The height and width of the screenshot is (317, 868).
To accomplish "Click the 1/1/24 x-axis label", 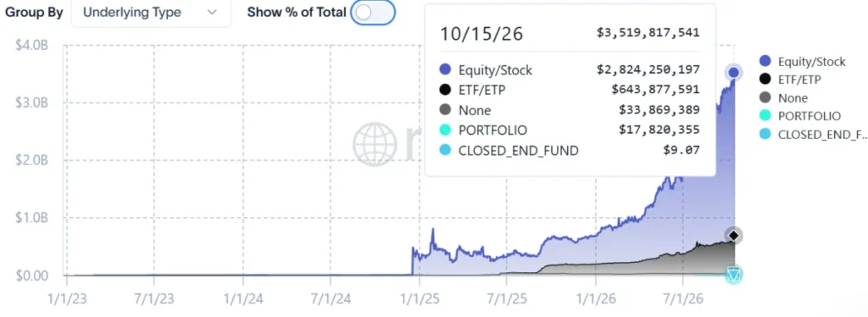I will [243, 299].
